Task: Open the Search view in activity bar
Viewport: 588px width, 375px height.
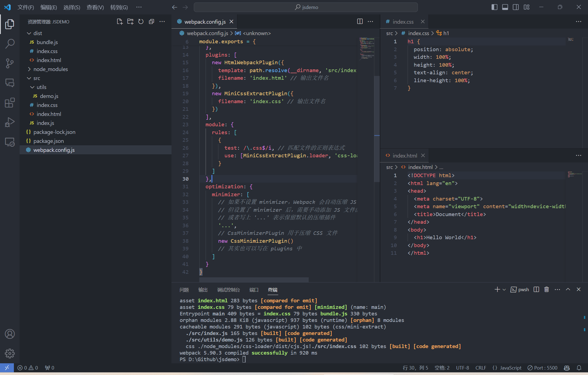Action: pyautogui.click(x=10, y=44)
